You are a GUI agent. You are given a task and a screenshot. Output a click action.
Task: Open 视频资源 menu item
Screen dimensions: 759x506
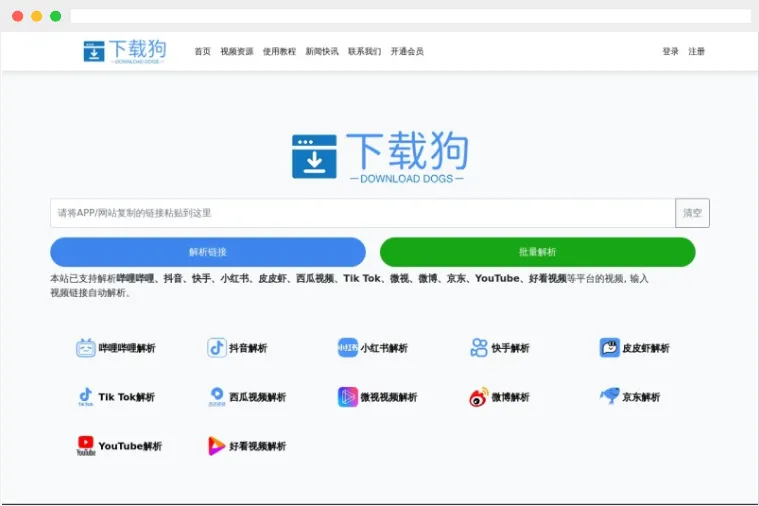pyautogui.click(x=237, y=51)
